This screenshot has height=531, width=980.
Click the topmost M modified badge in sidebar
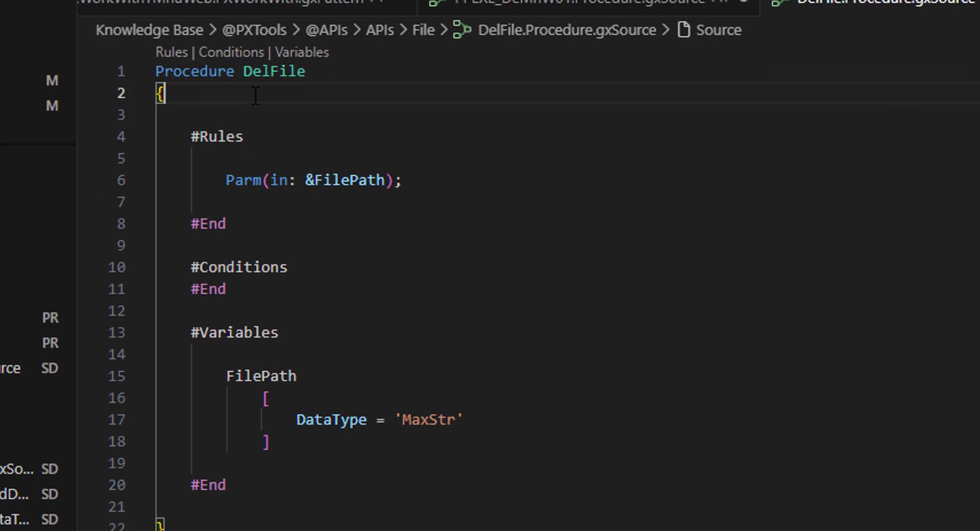pos(52,80)
